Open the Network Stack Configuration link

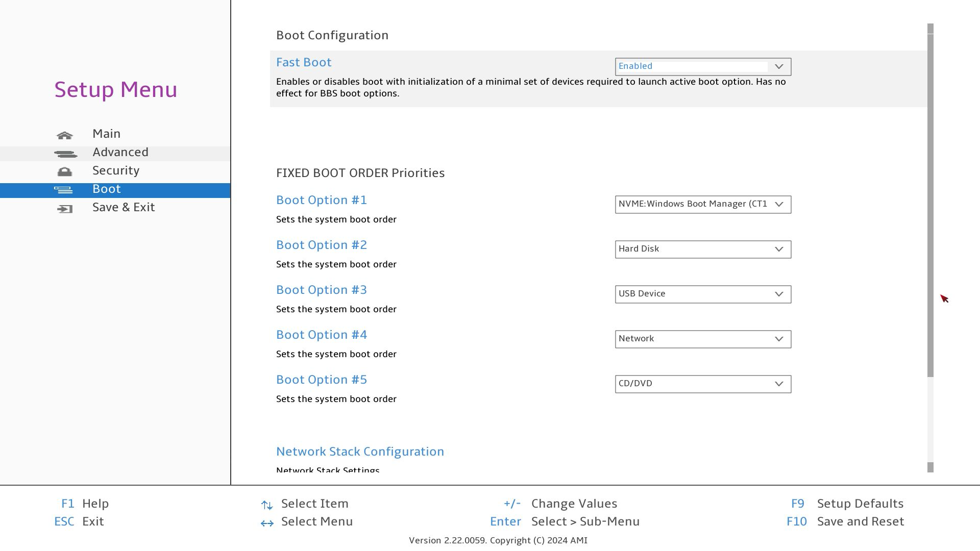click(x=360, y=452)
